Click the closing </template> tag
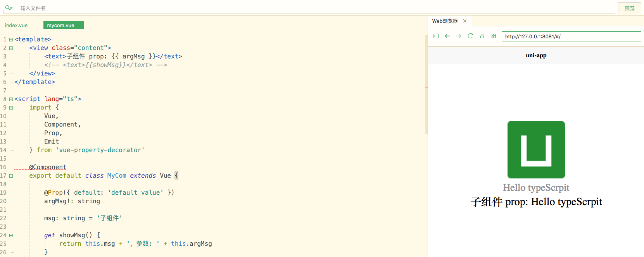This screenshot has height=257, width=644. 35,82
